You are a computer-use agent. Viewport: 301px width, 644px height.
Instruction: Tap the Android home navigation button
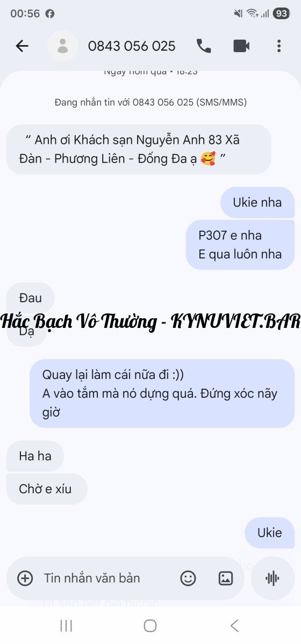[x=150, y=625]
